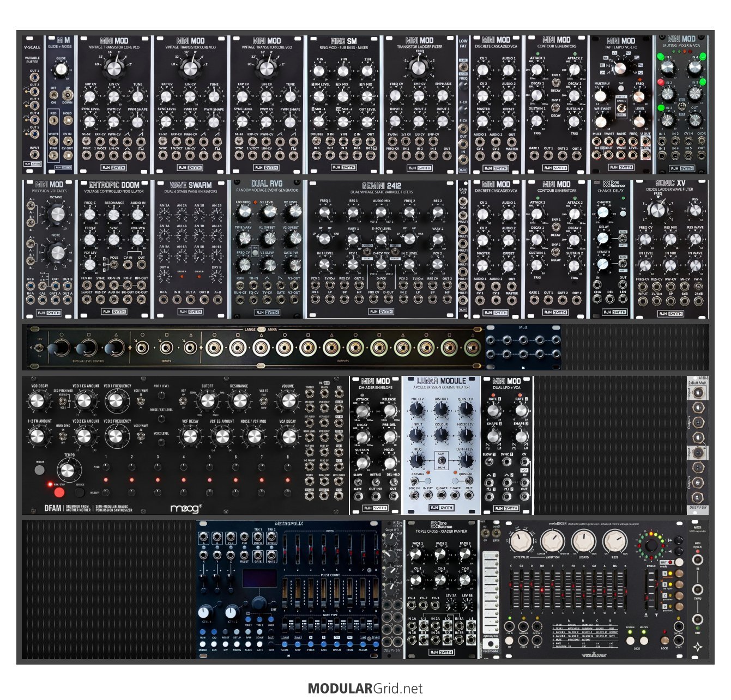Screen dimensions: 731x700
Task: Grab the DFAM CUTOFF knob
Action: coord(207,401)
